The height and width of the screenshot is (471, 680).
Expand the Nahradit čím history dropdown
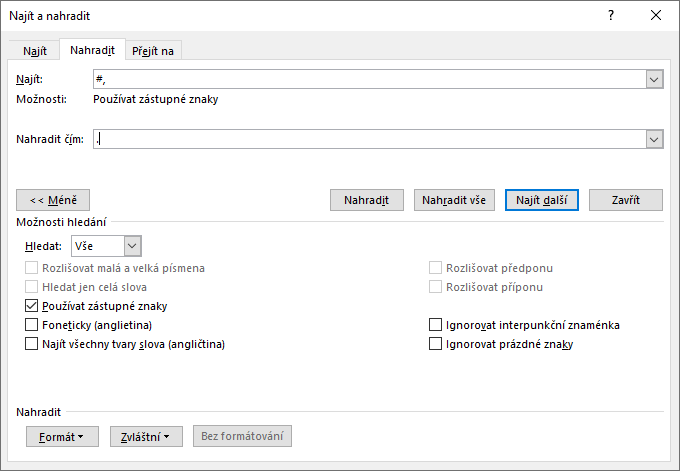point(655,140)
